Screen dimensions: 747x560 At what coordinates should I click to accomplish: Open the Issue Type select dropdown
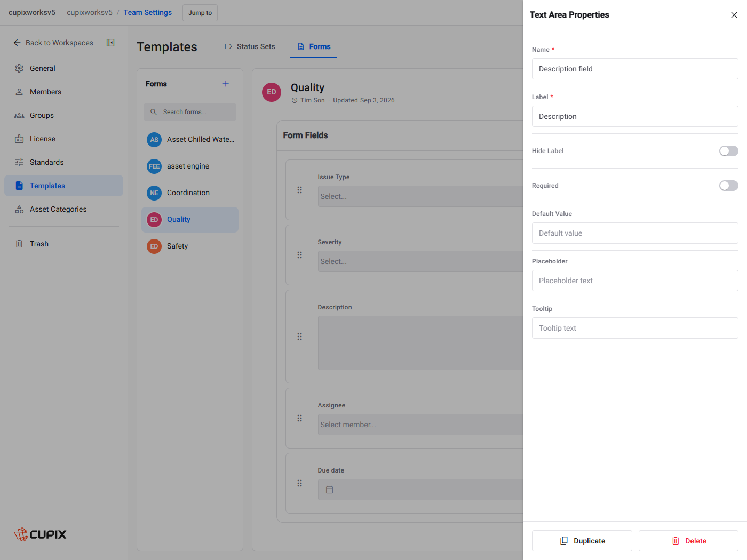420,196
